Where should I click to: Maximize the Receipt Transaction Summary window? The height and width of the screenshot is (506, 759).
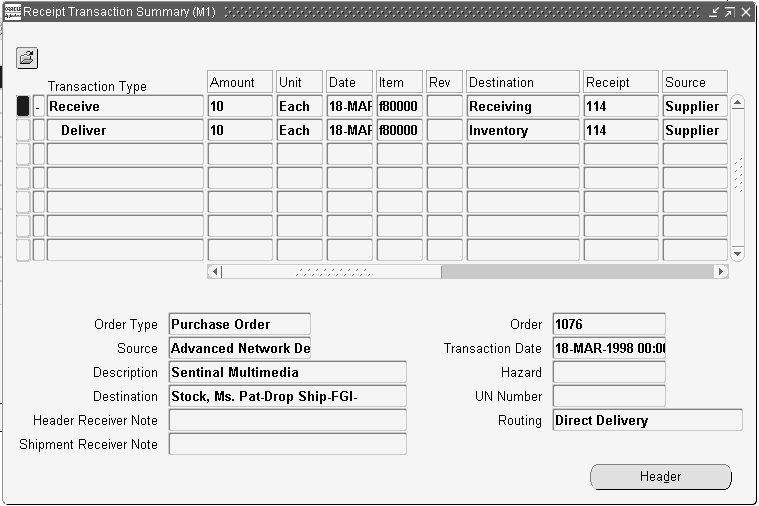[730, 12]
